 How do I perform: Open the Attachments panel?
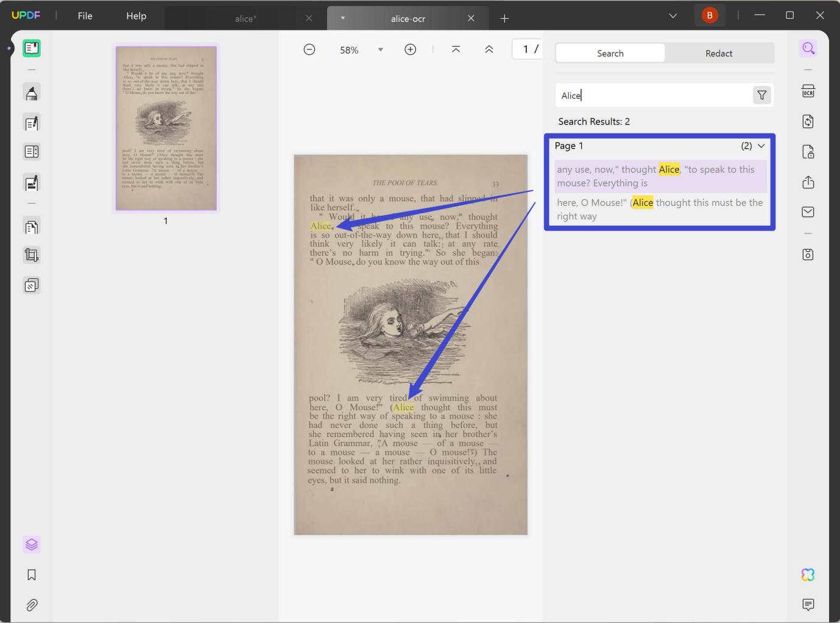pyautogui.click(x=32, y=605)
